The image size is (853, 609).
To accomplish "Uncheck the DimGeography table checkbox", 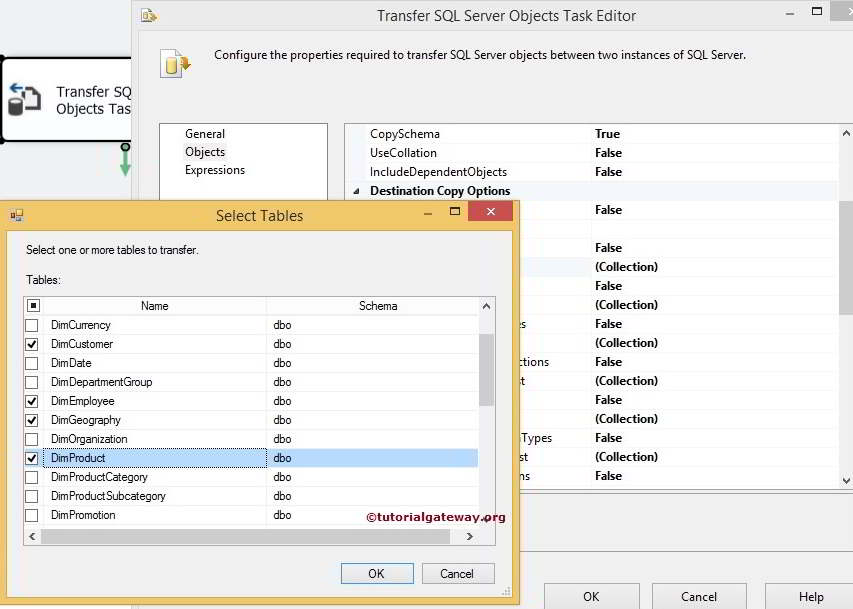I will click(31, 419).
